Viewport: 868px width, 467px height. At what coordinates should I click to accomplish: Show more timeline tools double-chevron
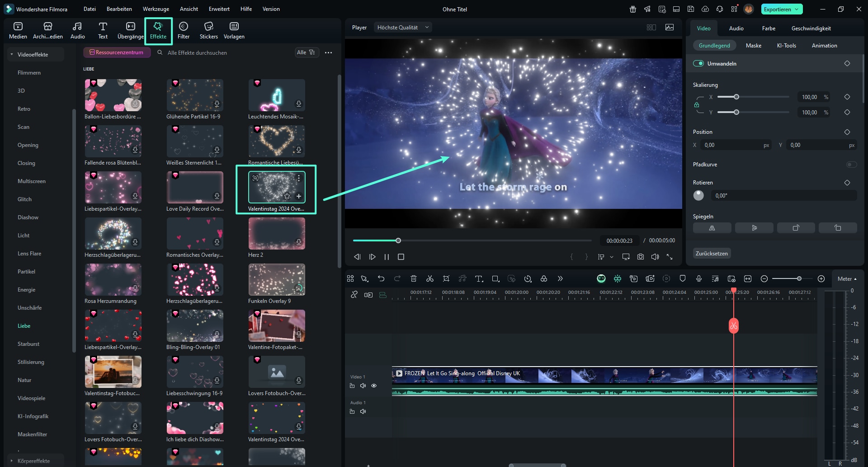coord(560,278)
